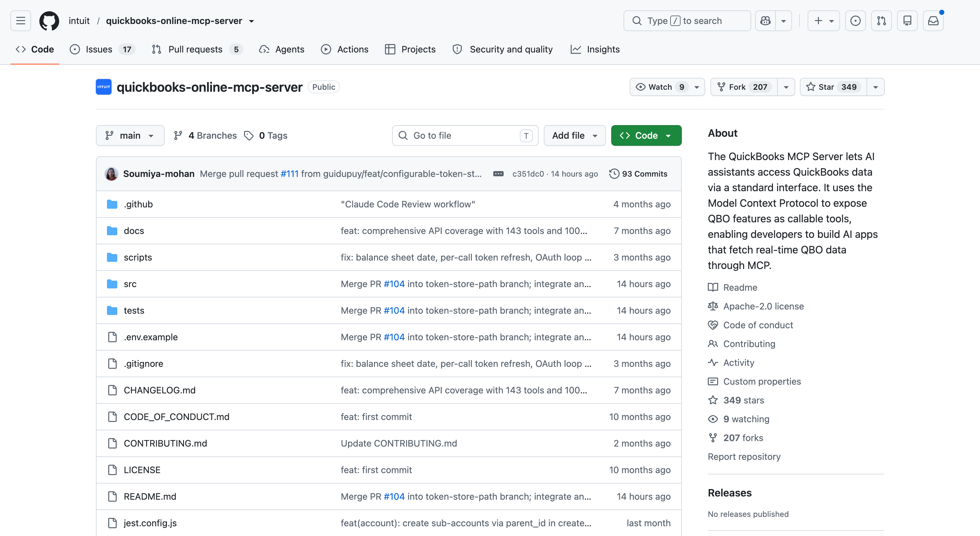The image size is (980, 536).
Task: Expand the repository name dropdown in header
Action: [x=251, y=21]
